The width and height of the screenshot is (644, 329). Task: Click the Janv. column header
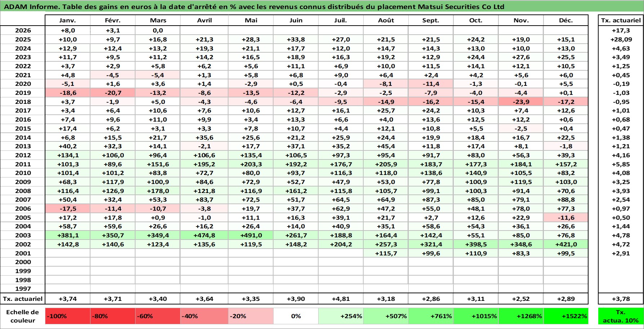(x=67, y=21)
